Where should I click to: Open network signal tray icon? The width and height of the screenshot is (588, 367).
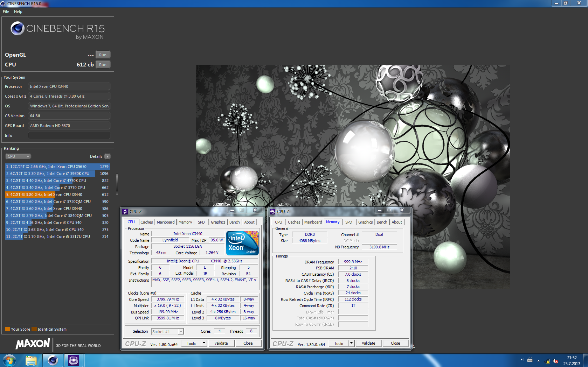(547, 361)
